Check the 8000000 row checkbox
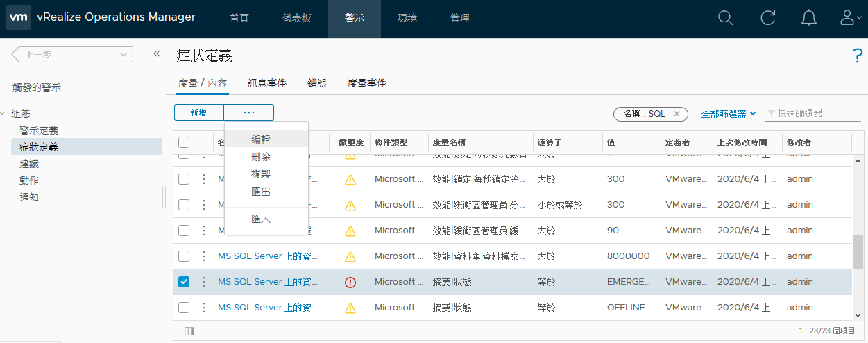This screenshot has height=343, width=868. pos(184,256)
